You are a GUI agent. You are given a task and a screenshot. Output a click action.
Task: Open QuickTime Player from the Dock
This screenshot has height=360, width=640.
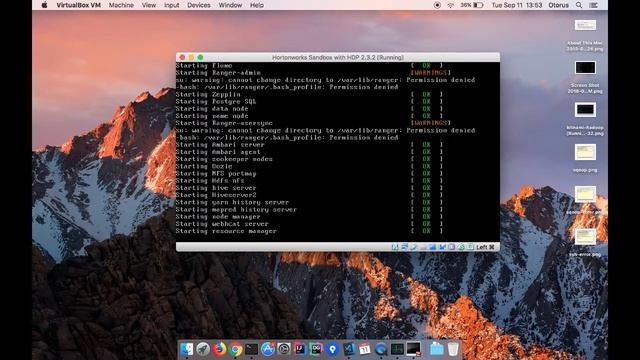(x=381, y=349)
